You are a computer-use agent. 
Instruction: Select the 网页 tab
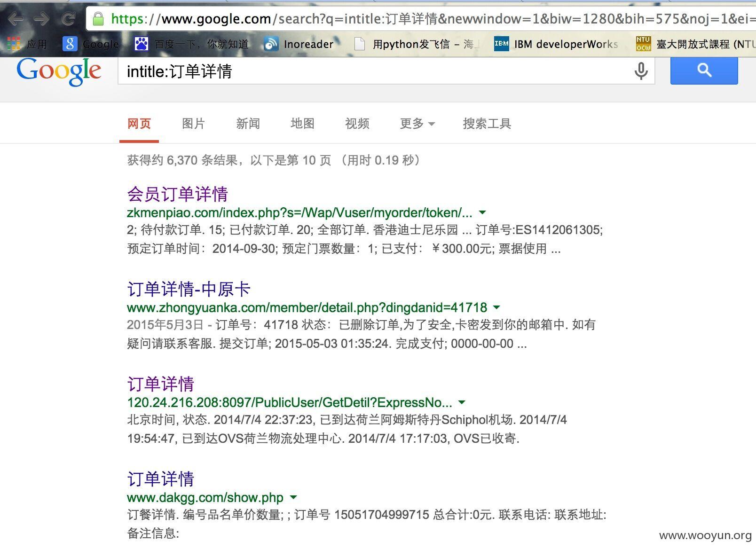pos(139,124)
